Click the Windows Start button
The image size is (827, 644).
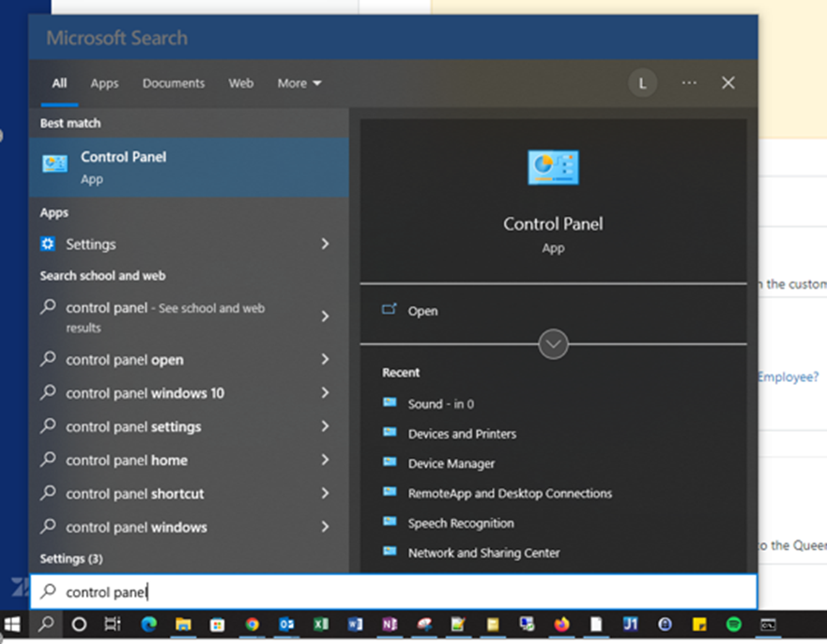coord(12,624)
